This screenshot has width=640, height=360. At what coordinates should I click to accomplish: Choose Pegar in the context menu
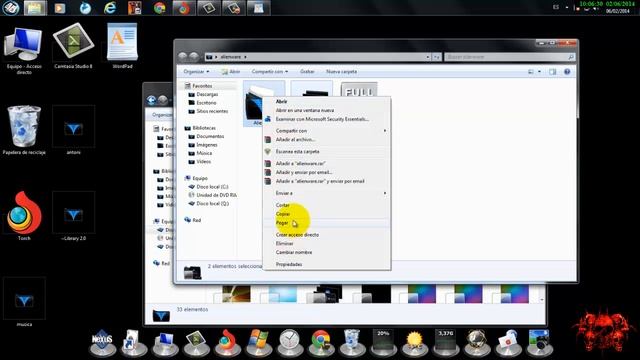[282, 223]
